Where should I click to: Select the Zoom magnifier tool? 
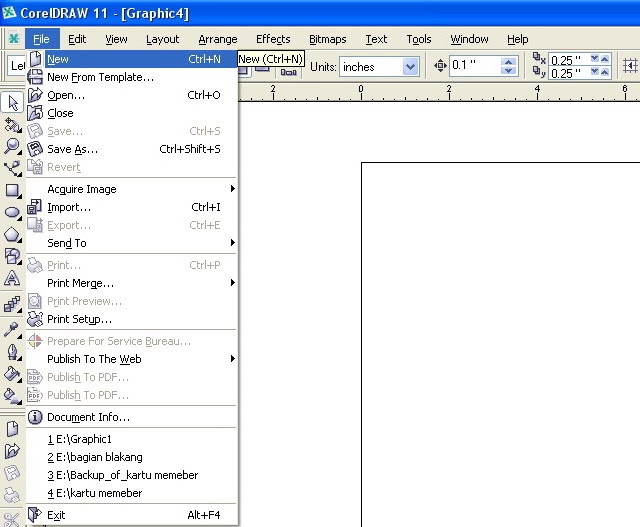[x=13, y=146]
